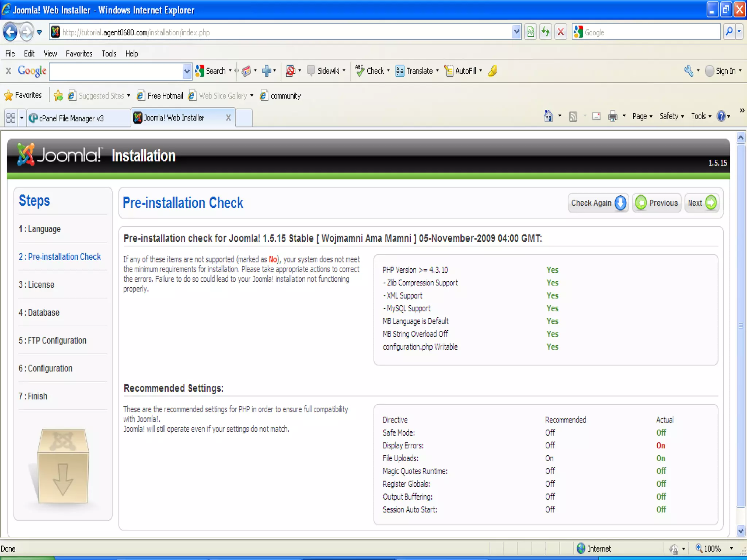This screenshot has height=560, width=747.
Task: Click the Google toolbar wrench settings icon
Action: click(x=688, y=71)
